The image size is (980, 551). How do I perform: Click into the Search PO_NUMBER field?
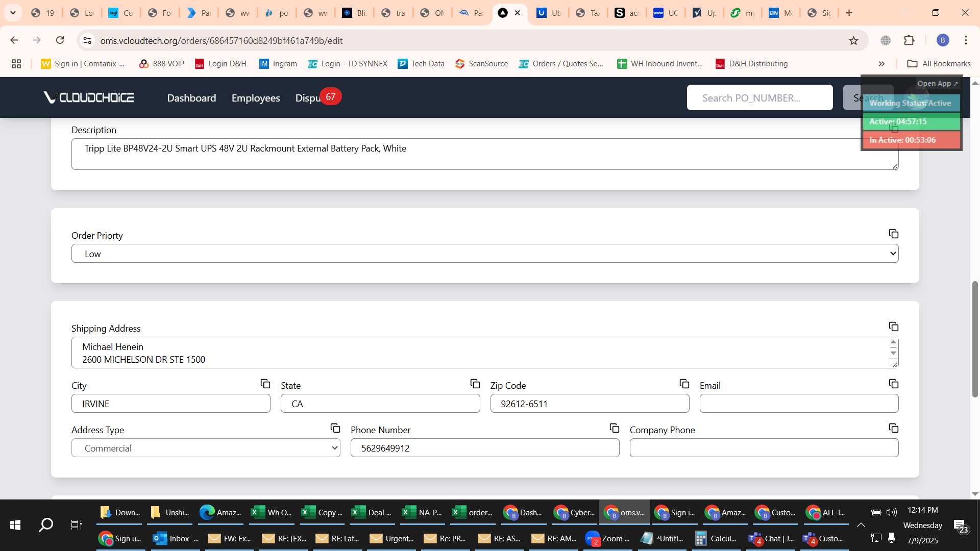759,97
